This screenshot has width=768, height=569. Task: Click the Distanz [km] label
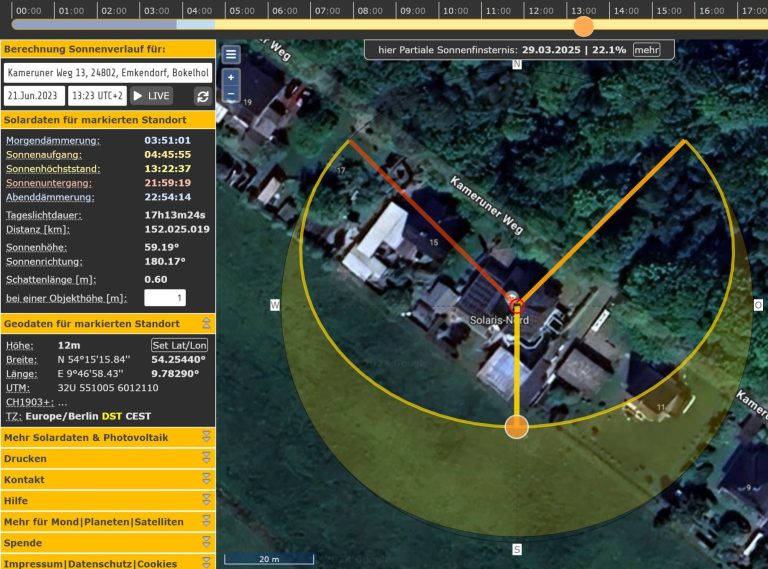38,229
